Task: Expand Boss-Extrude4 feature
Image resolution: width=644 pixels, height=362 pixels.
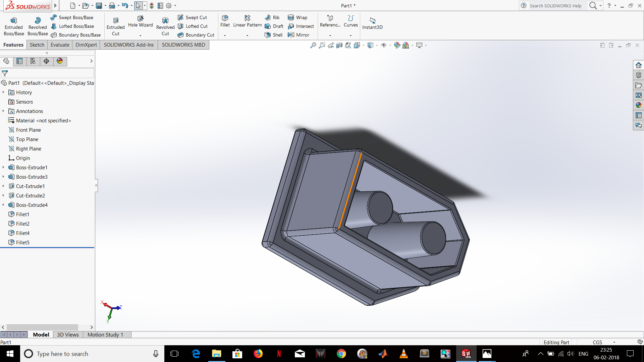Action: [x=3, y=205]
